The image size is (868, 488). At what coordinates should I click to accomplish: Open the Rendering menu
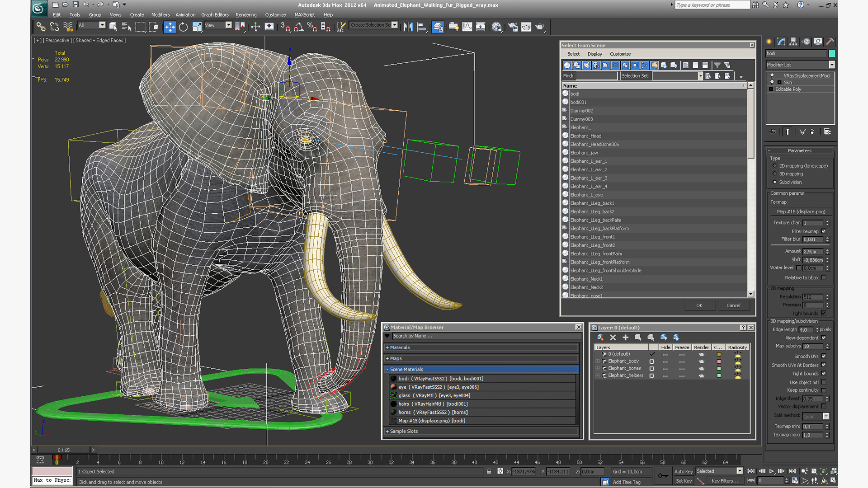coord(246,15)
